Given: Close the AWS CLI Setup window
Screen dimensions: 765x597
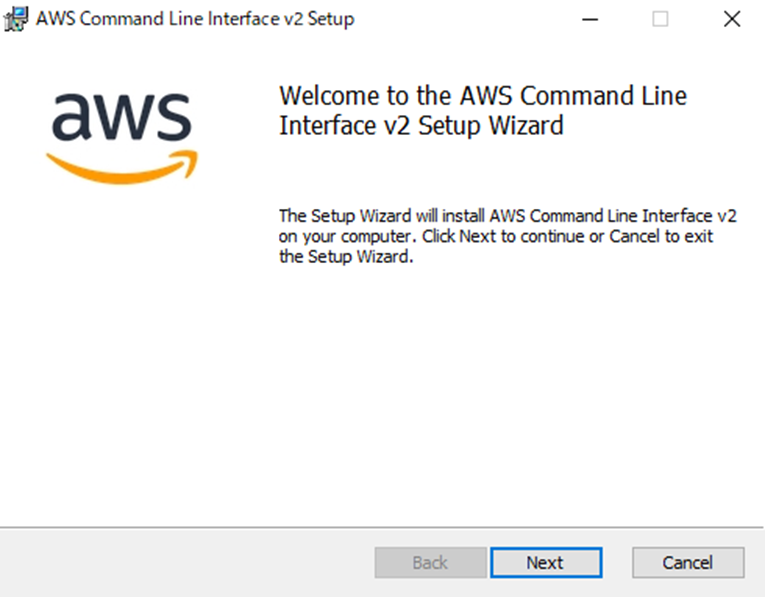Looking at the screenshot, I should point(732,20).
